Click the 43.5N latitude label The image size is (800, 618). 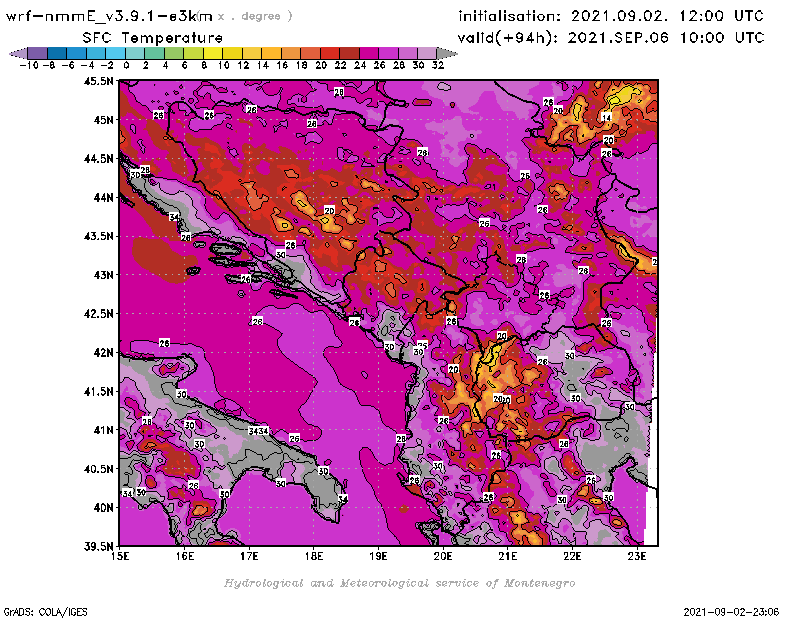pyautogui.click(x=99, y=236)
